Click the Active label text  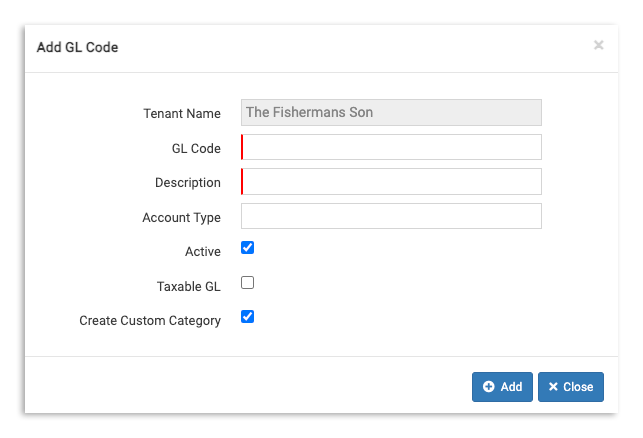click(203, 252)
